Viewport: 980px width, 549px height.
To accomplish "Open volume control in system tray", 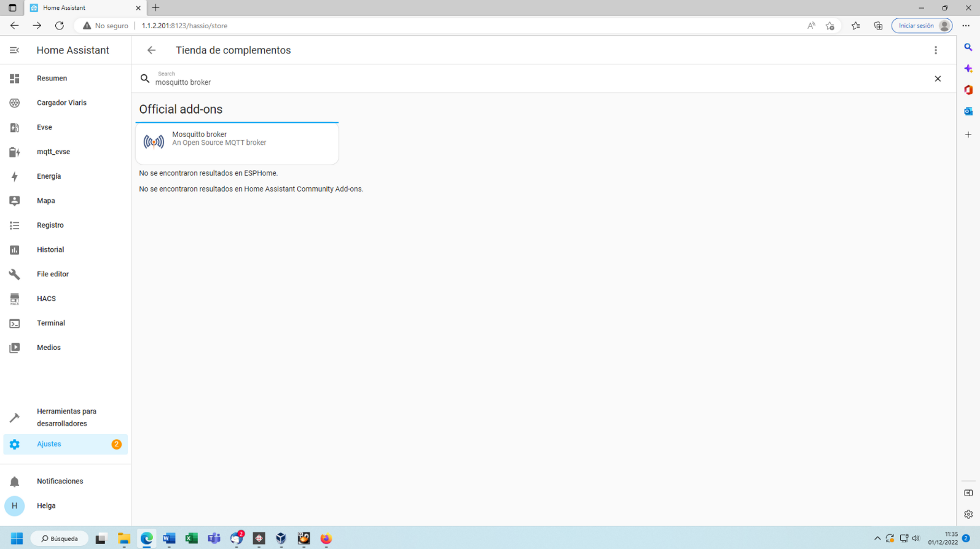I will click(x=915, y=539).
